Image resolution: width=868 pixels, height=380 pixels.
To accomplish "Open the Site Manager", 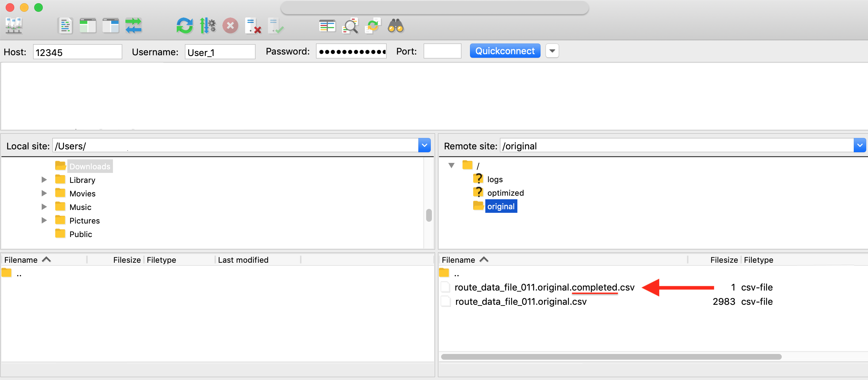I will coord(14,26).
